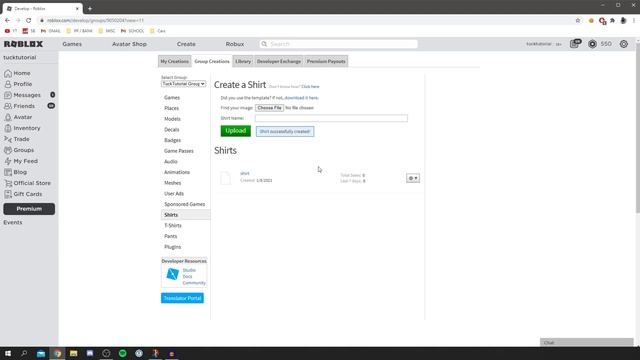Select Audio in the creations list
The height and width of the screenshot is (360, 640).
[x=171, y=162]
